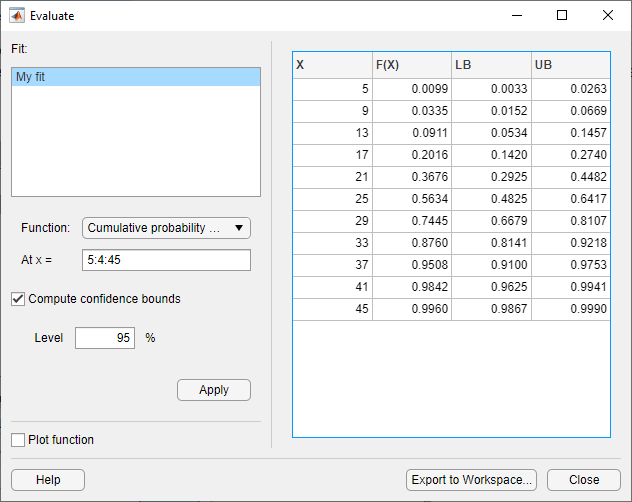
Task: Open the Function dropdown menu
Action: click(166, 228)
